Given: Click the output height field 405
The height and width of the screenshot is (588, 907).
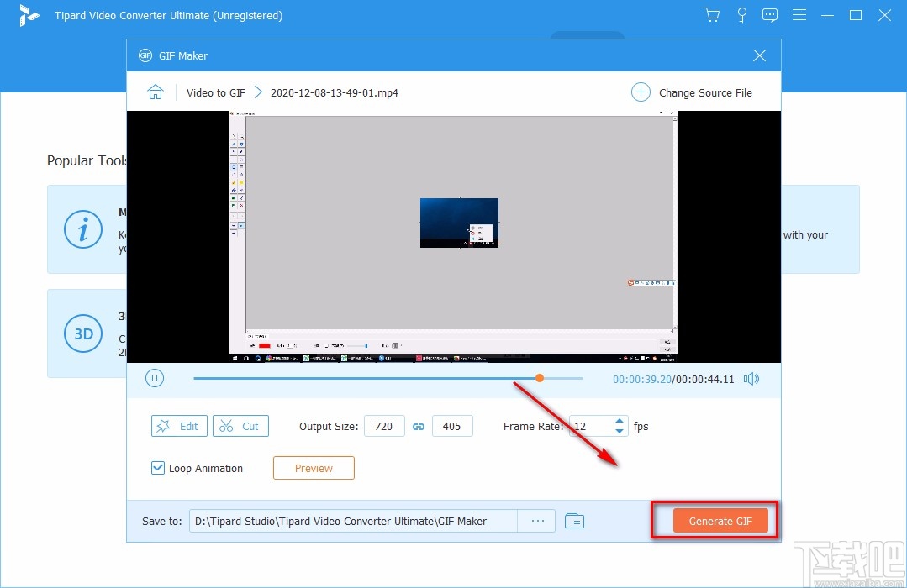Looking at the screenshot, I should 451,426.
